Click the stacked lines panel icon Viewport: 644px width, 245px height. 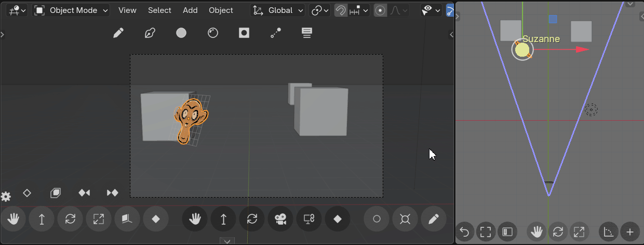(307, 33)
